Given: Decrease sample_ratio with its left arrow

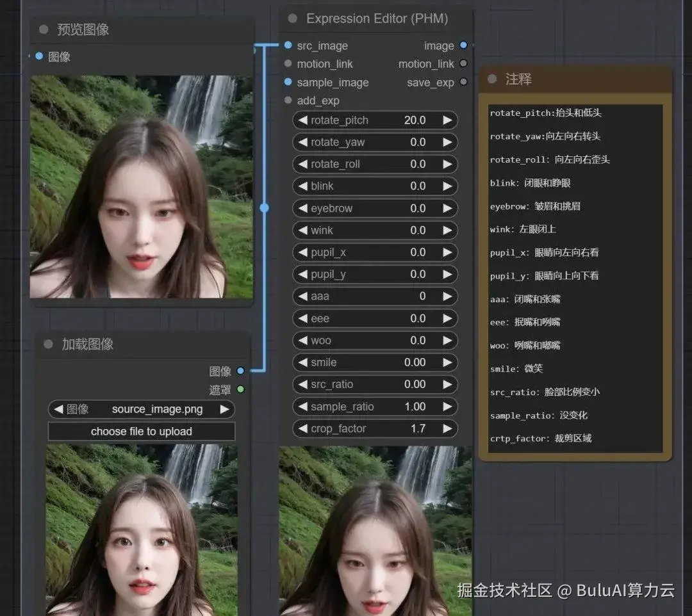Looking at the screenshot, I should [302, 407].
